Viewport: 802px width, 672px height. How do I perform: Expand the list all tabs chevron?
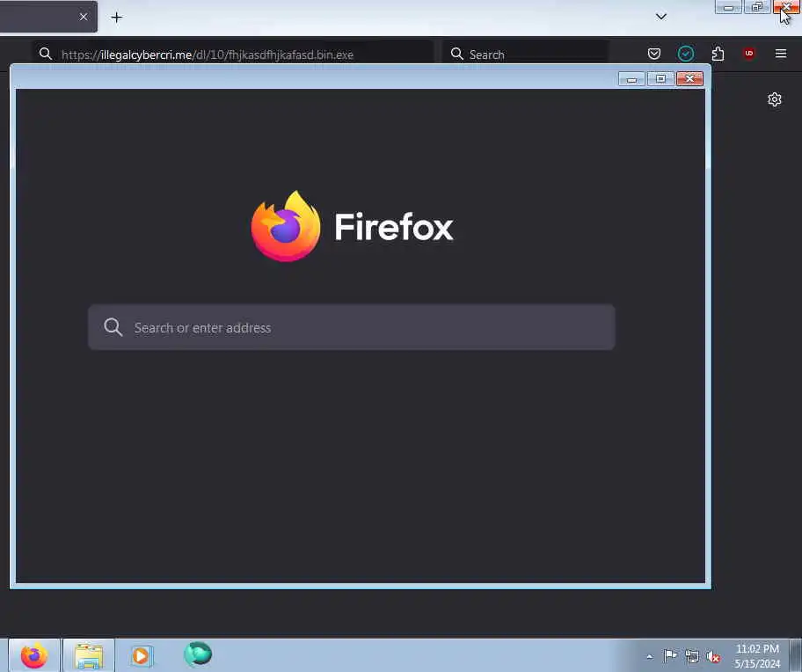point(660,17)
